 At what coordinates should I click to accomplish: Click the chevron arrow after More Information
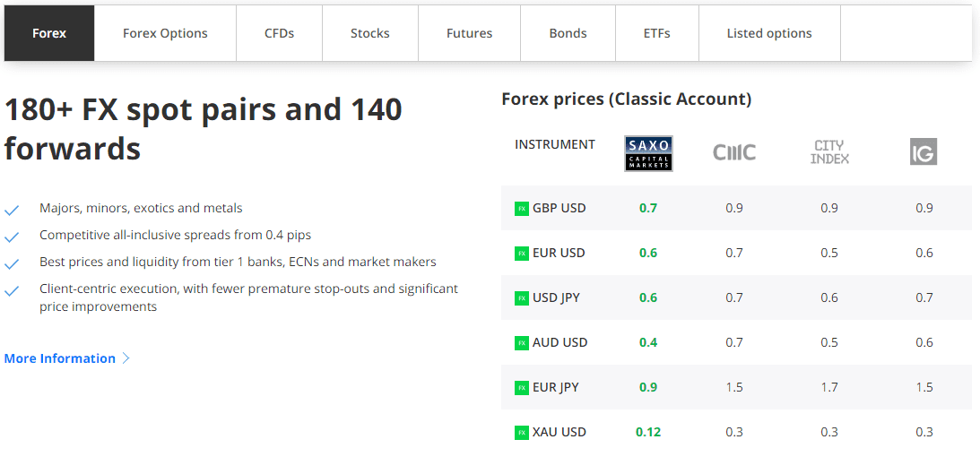point(126,358)
